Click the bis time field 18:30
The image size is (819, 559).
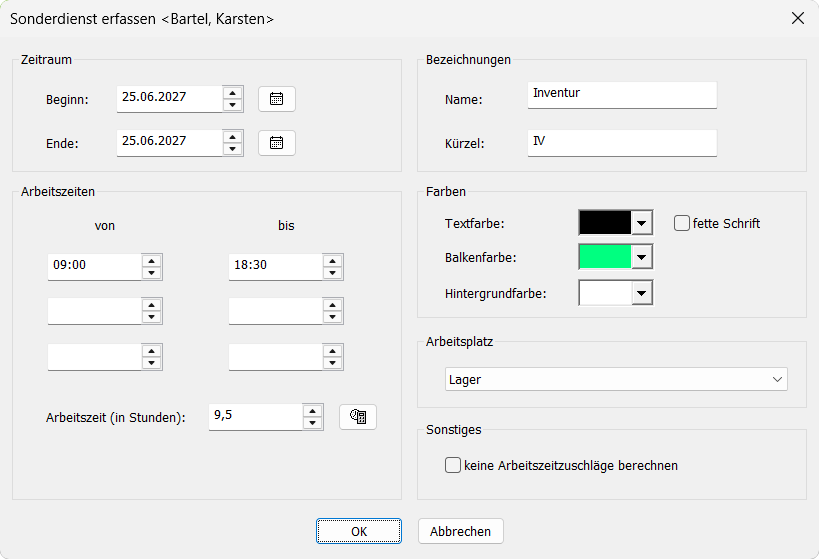[275, 266]
